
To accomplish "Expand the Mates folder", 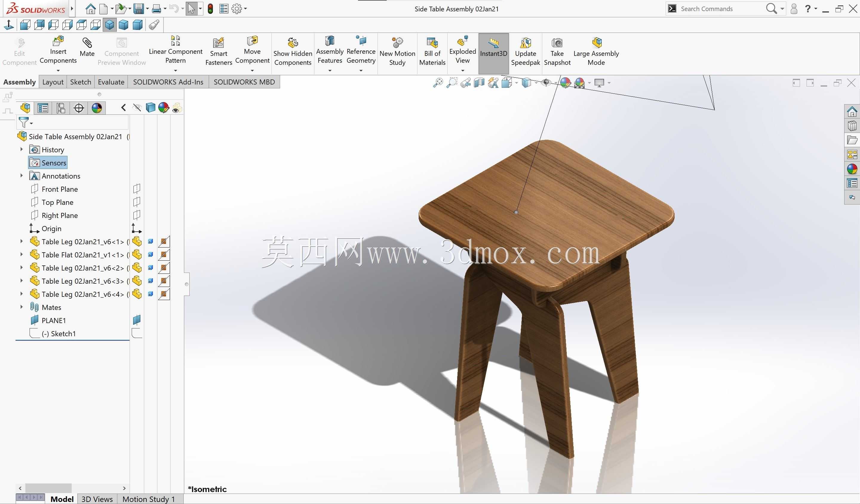I will coord(21,307).
